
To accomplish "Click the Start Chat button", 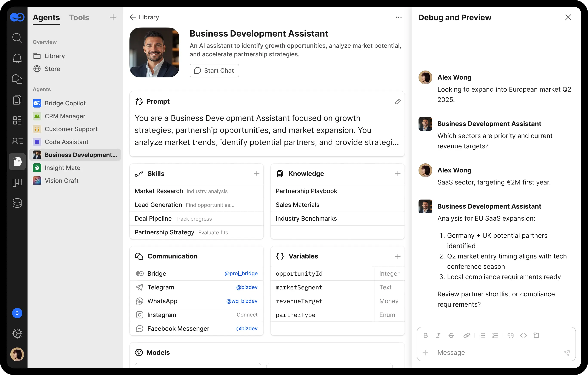I will point(214,71).
